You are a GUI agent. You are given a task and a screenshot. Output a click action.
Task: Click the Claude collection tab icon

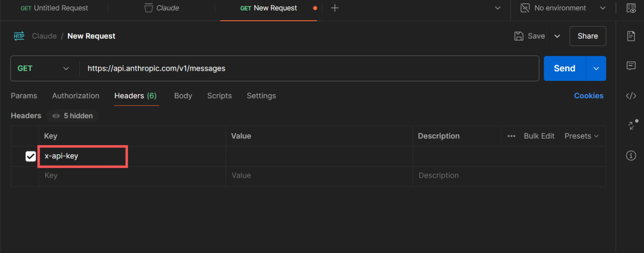coord(148,8)
